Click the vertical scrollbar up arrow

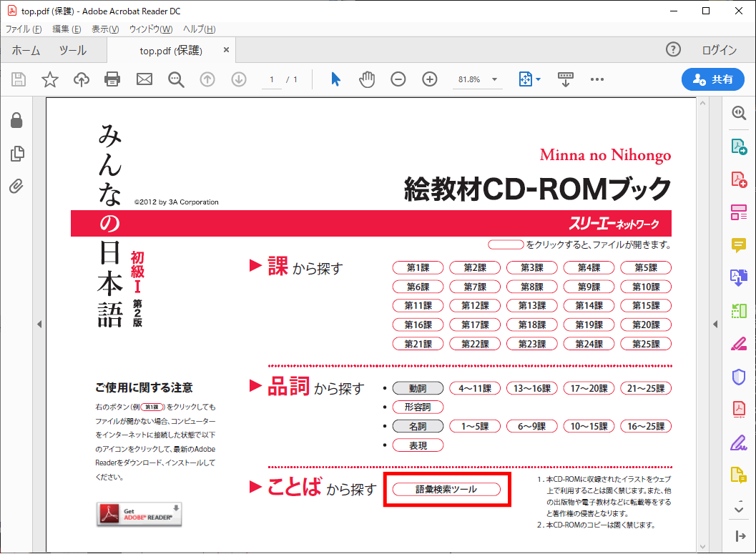click(x=702, y=103)
